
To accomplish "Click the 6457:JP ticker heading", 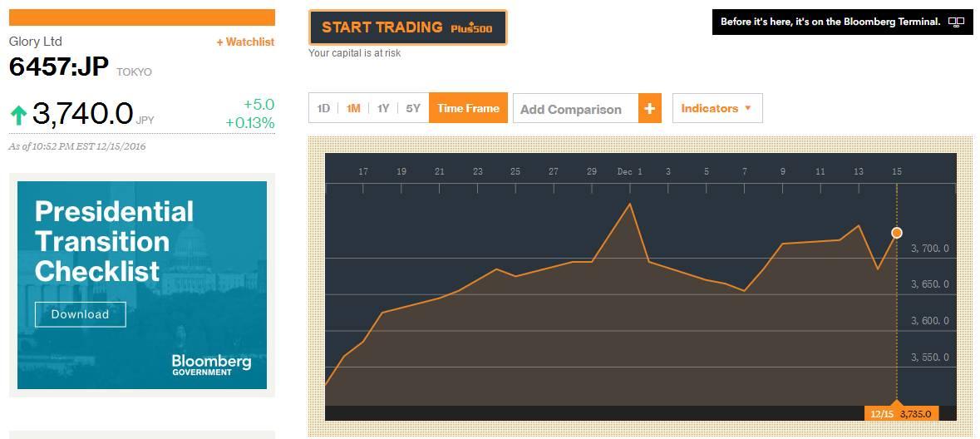I will pos(59,67).
